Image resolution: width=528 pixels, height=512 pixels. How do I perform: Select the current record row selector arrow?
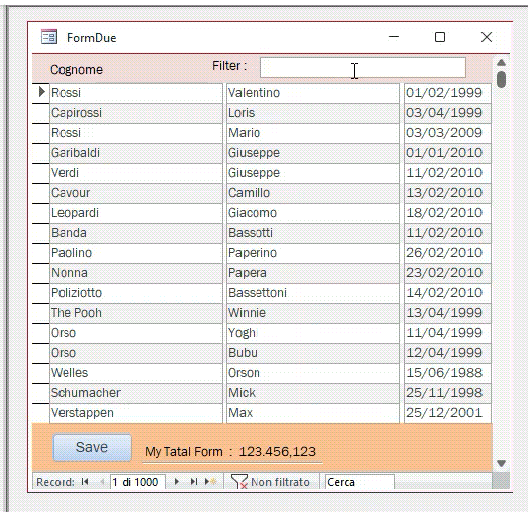(x=41, y=92)
